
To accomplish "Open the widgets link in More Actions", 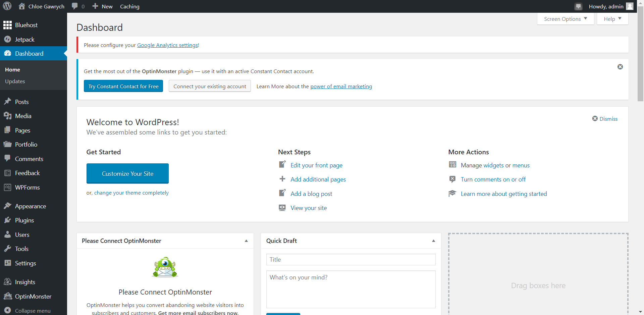I will point(494,165).
